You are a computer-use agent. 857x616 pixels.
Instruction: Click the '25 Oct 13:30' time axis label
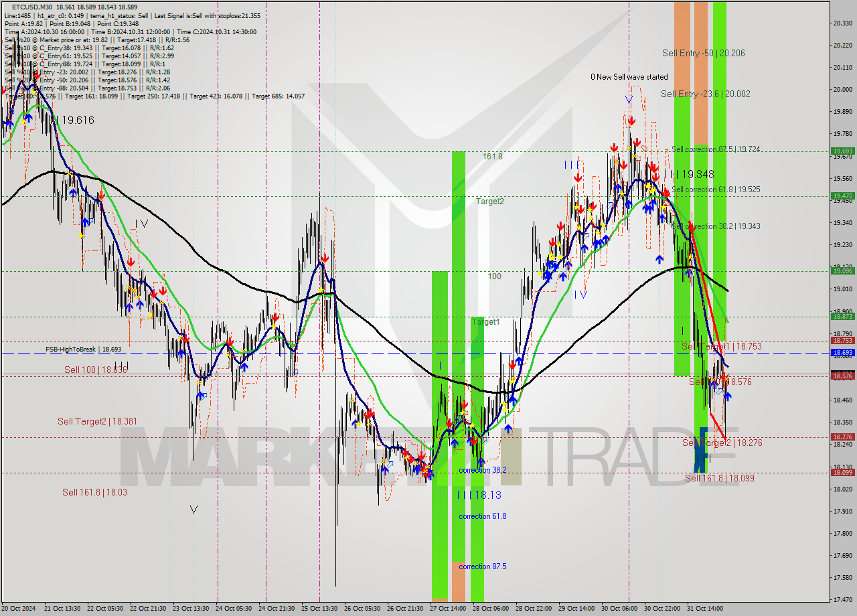(x=319, y=609)
